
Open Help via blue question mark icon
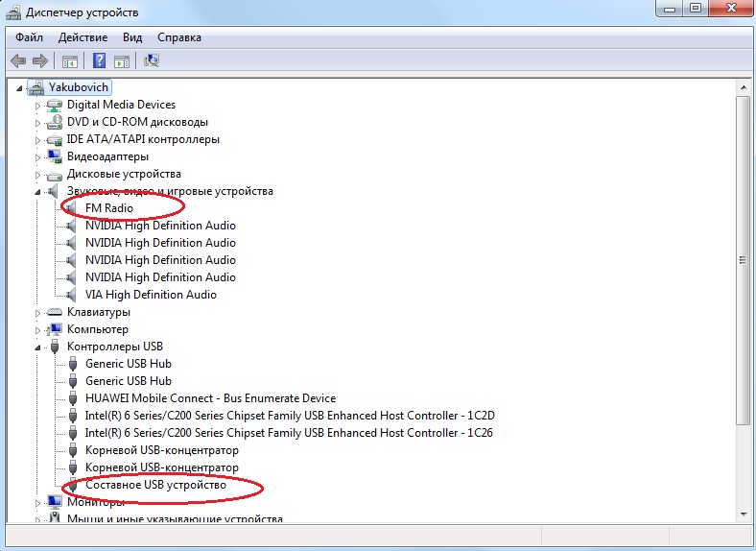98,60
